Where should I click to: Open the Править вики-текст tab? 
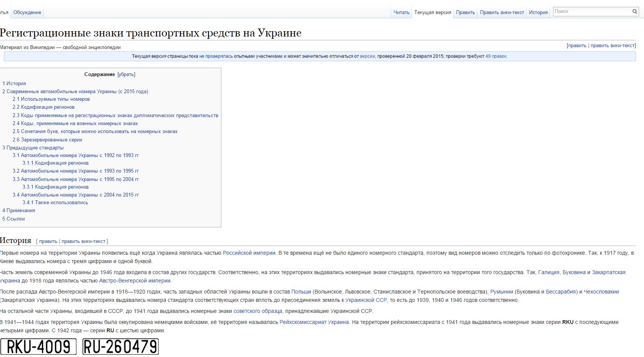[502, 13]
